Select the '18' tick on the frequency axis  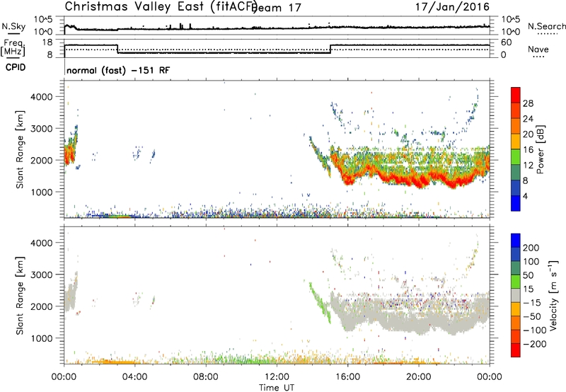[47, 42]
